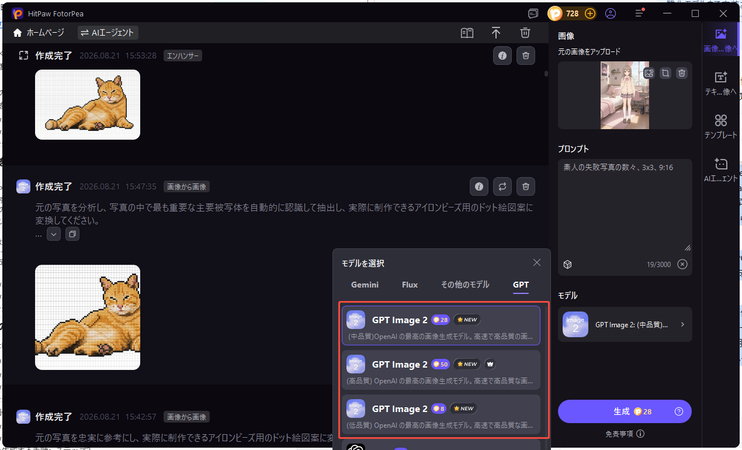Switch mode with AIエージェント button
This screenshot has width=742, height=450.
pos(108,33)
